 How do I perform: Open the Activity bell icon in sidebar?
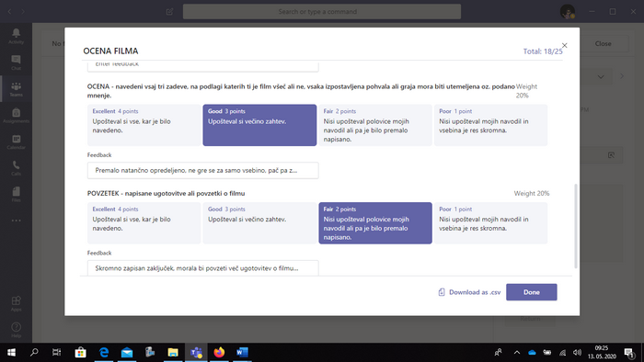[16, 36]
